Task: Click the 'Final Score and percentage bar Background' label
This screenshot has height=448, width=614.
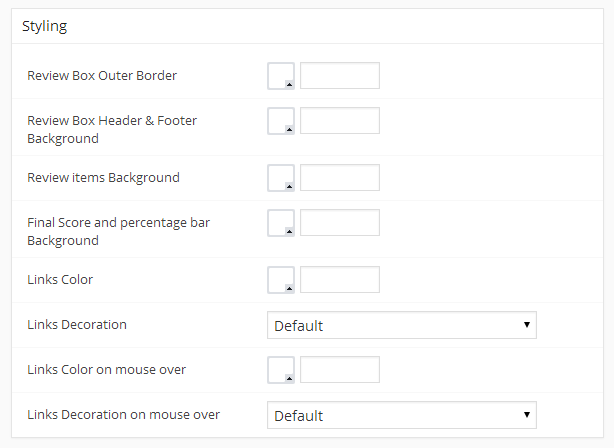Action: [x=118, y=232]
